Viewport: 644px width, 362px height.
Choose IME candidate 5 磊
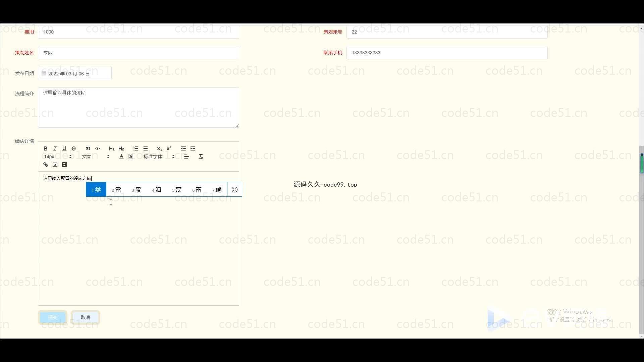(x=177, y=190)
